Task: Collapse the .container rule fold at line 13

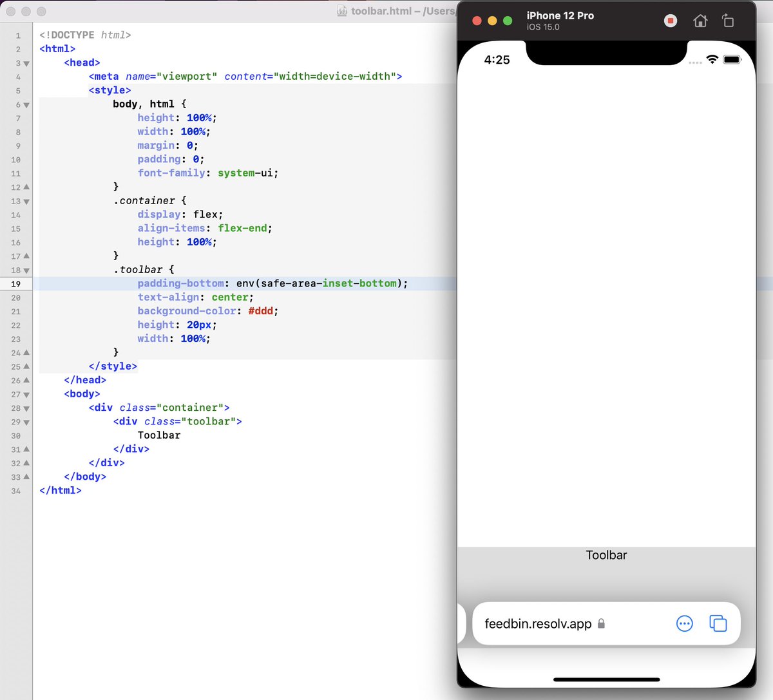Action: (x=26, y=201)
